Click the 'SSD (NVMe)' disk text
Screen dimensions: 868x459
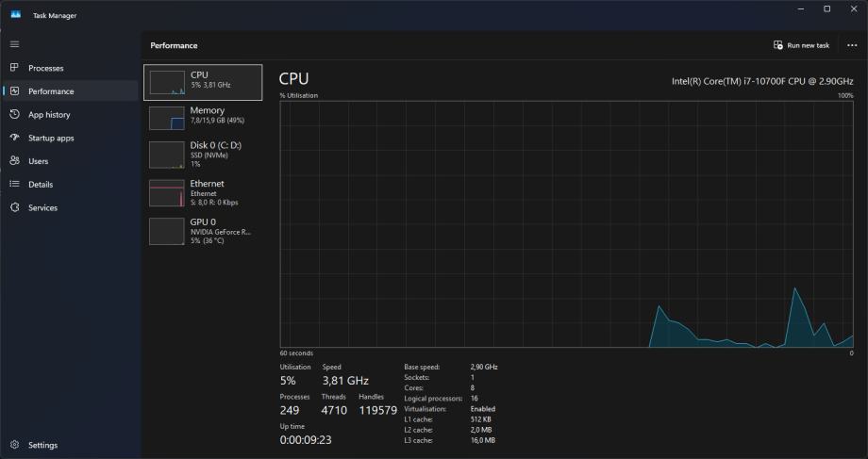tap(209, 156)
